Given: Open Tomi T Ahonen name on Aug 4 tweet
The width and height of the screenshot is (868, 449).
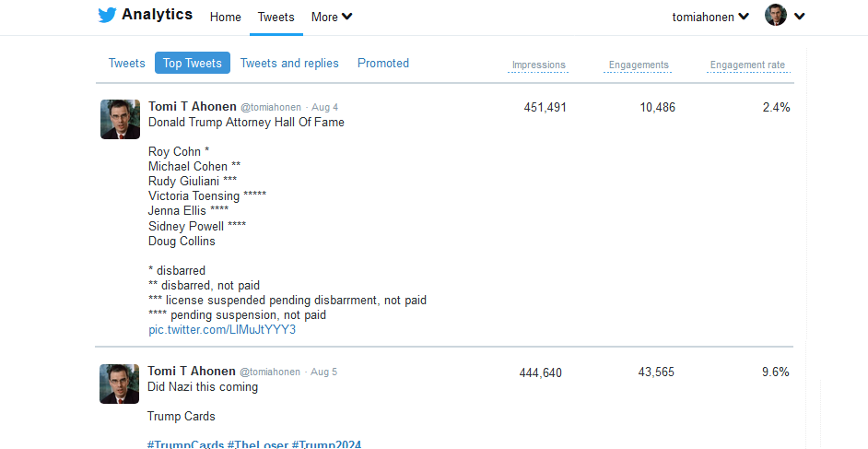Looking at the screenshot, I should [192, 106].
